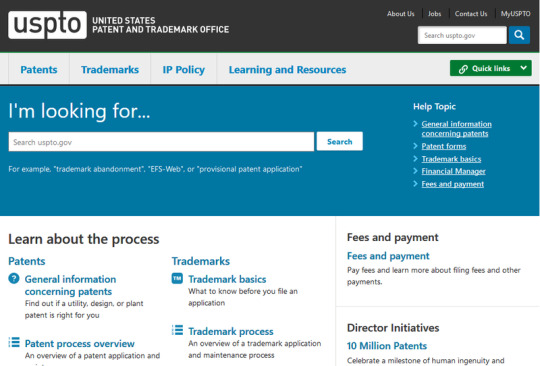Click chevron next to Fees and payment help topic
Screen dimensions: 540x366
[415, 184]
